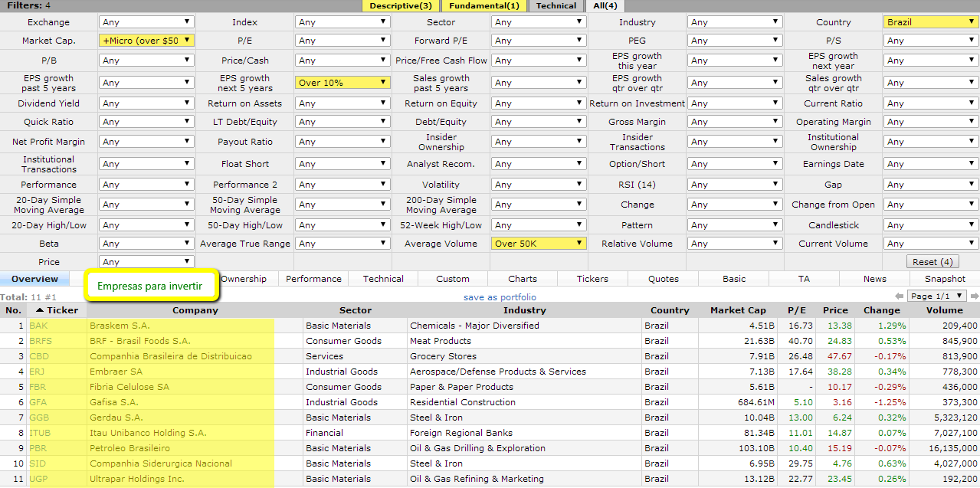The width and height of the screenshot is (980, 488).
Task: Expand the Page 1/1 selector
Action: (937, 296)
